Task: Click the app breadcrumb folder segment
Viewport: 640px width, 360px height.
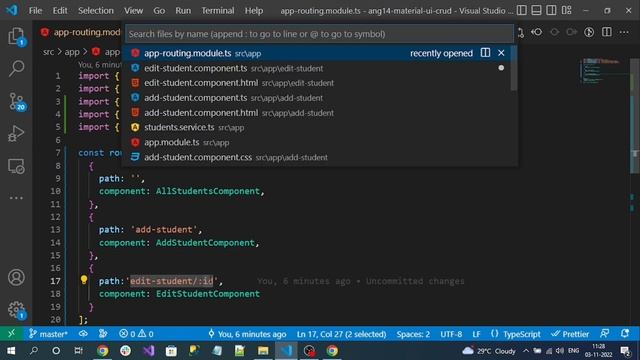Action: pyautogui.click(x=72, y=52)
